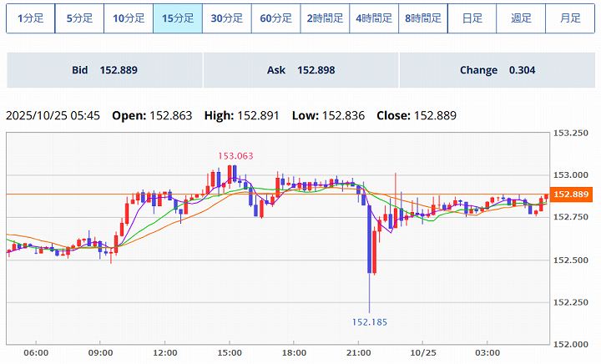Open the 10分足 timeframe tab

tap(129, 18)
